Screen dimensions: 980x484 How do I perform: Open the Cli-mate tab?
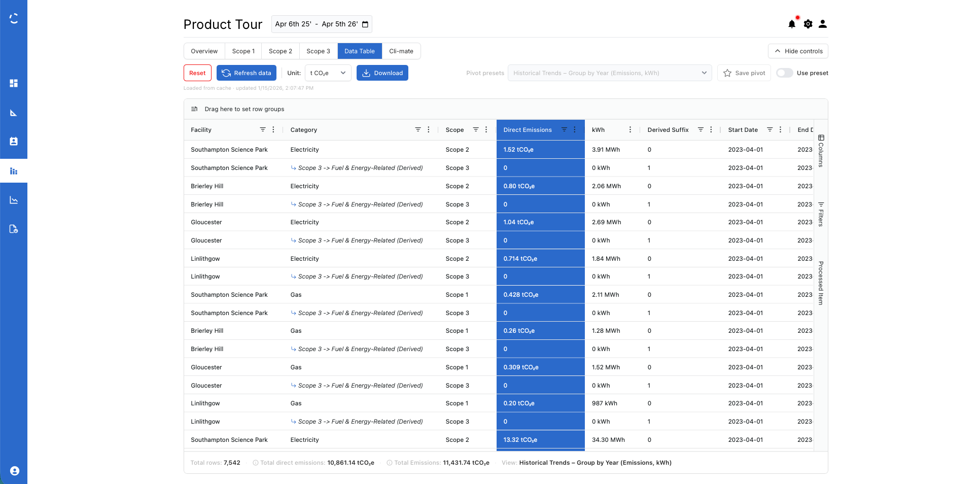point(401,51)
